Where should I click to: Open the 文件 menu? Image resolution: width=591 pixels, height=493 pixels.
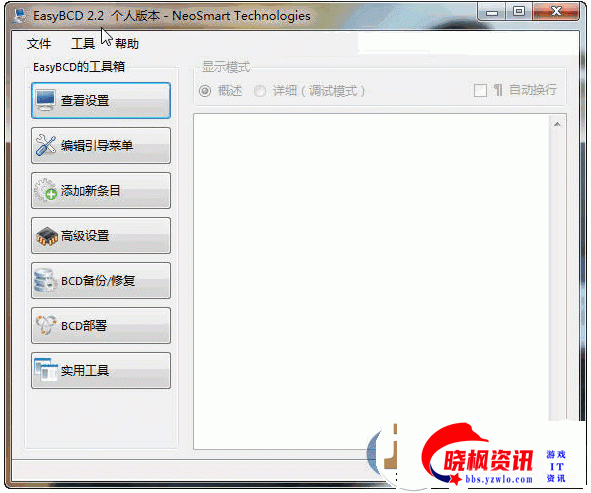pos(39,44)
